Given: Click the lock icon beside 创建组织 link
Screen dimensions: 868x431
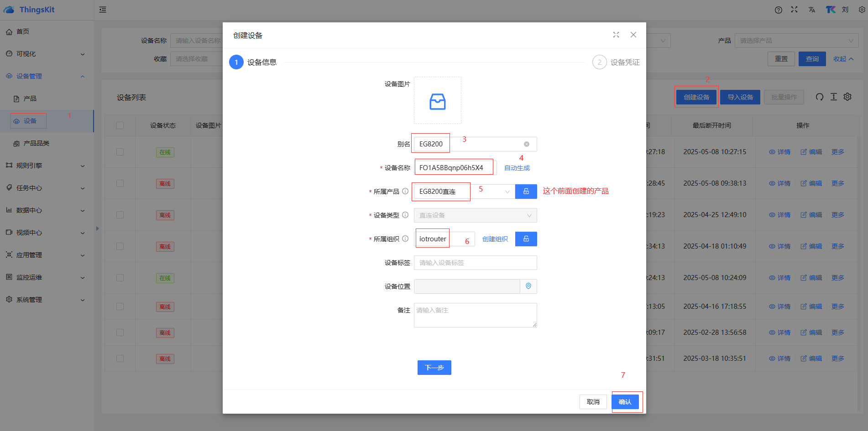Looking at the screenshot, I should pyautogui.click(x=526, y=239).
